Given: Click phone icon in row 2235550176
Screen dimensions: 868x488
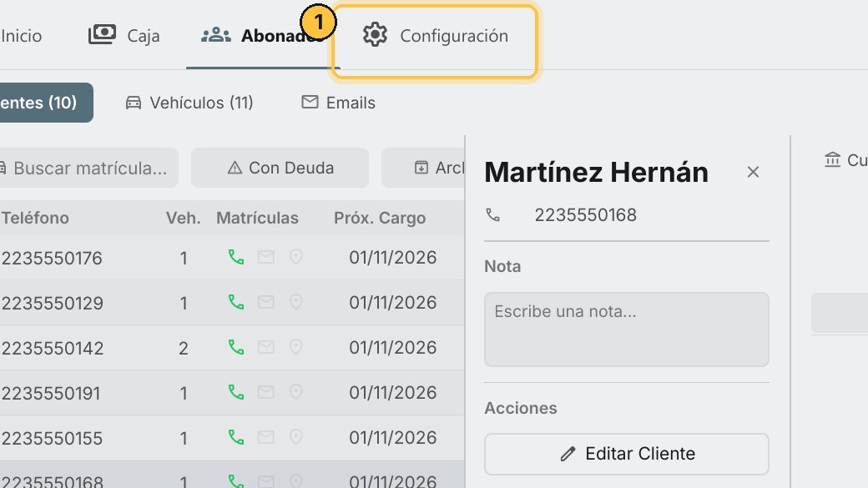Looking at the screenshot, I should 236,257.
